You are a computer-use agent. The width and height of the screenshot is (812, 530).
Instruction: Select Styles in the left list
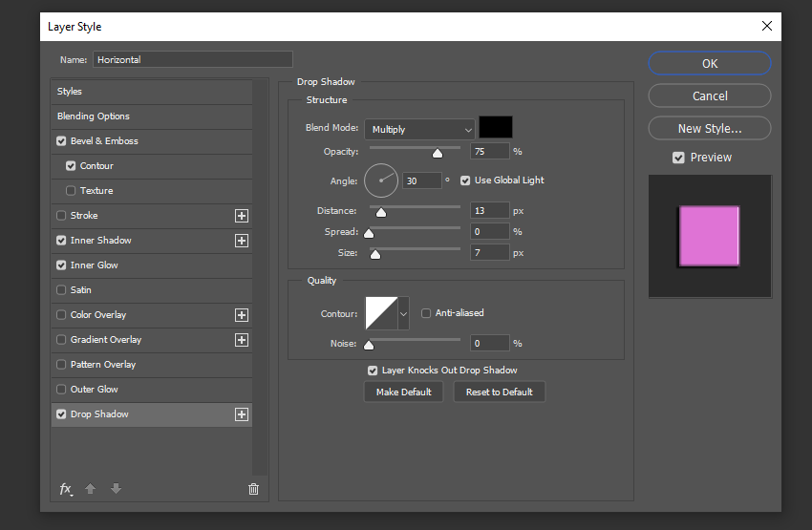[152, 92]
